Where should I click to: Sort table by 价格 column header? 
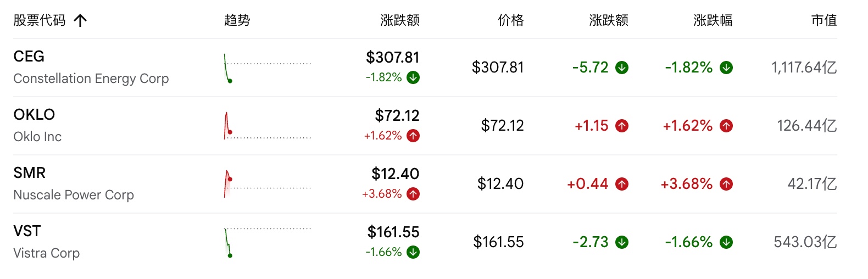tap(511, 20)
